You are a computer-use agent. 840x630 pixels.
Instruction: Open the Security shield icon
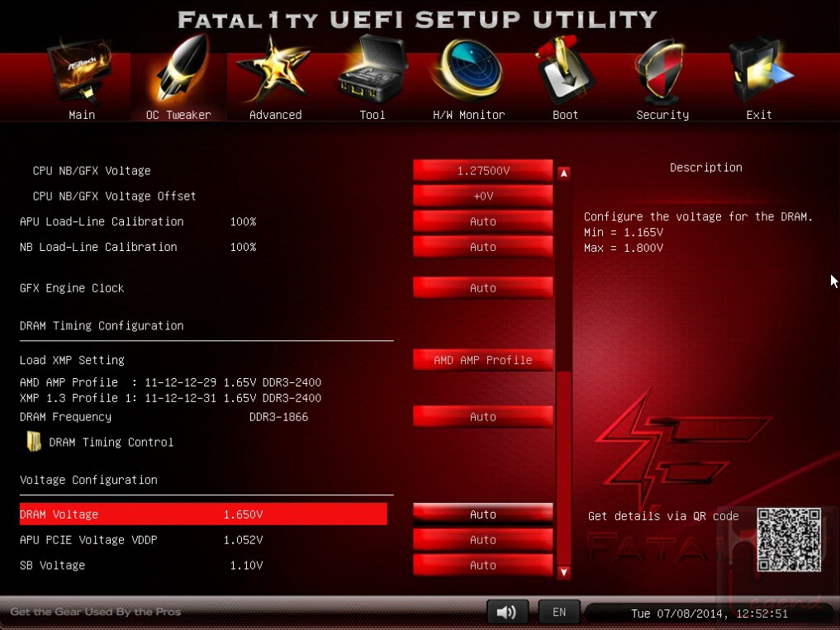pos(661,71)
